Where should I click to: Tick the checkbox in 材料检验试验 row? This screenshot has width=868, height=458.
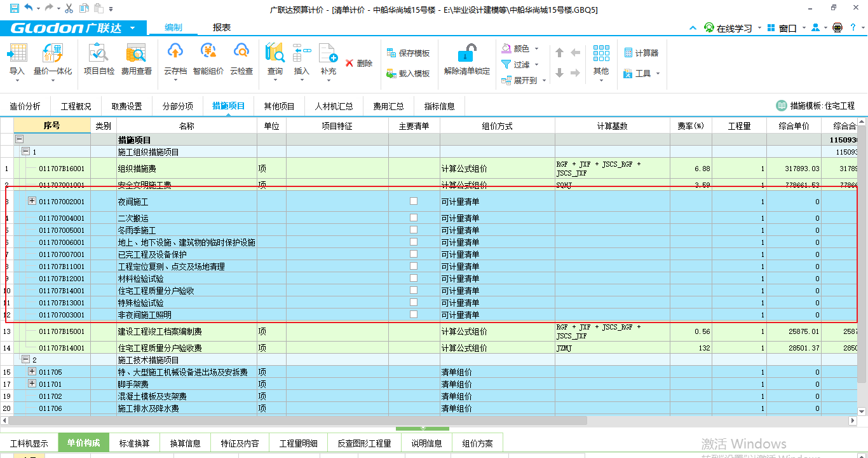414,278
